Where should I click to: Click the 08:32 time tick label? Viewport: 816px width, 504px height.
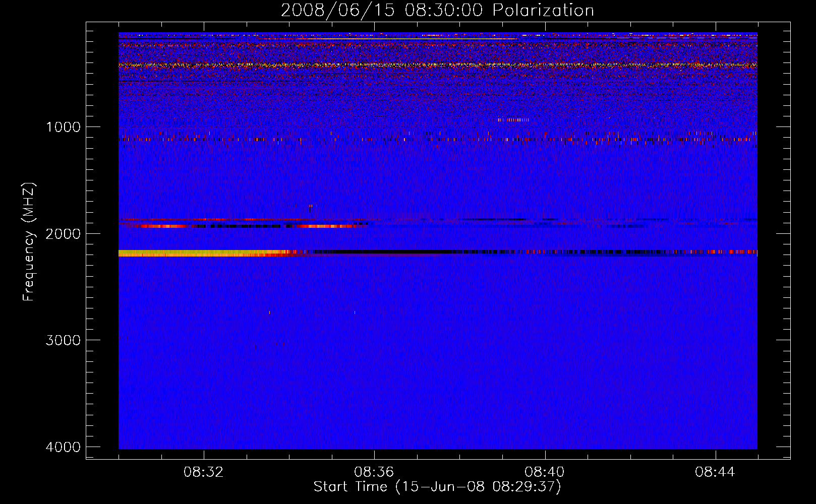pyautogui.click(x=204, y=472)
